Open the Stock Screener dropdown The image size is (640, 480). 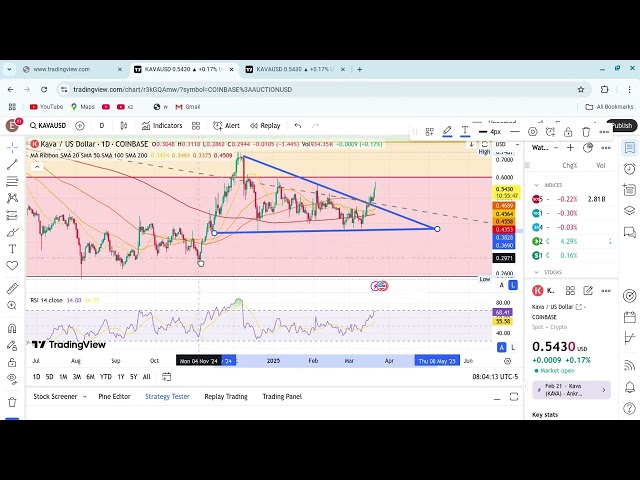(60, 396)
